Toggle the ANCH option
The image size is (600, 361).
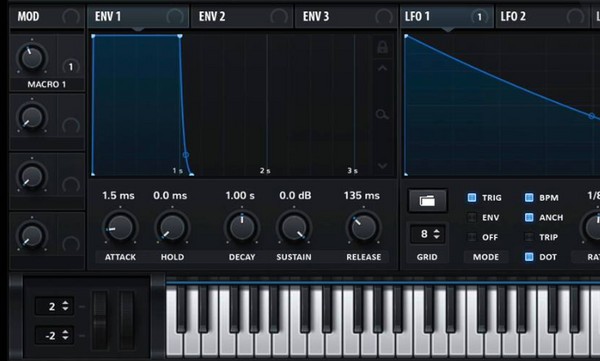[x=529, y=217]
